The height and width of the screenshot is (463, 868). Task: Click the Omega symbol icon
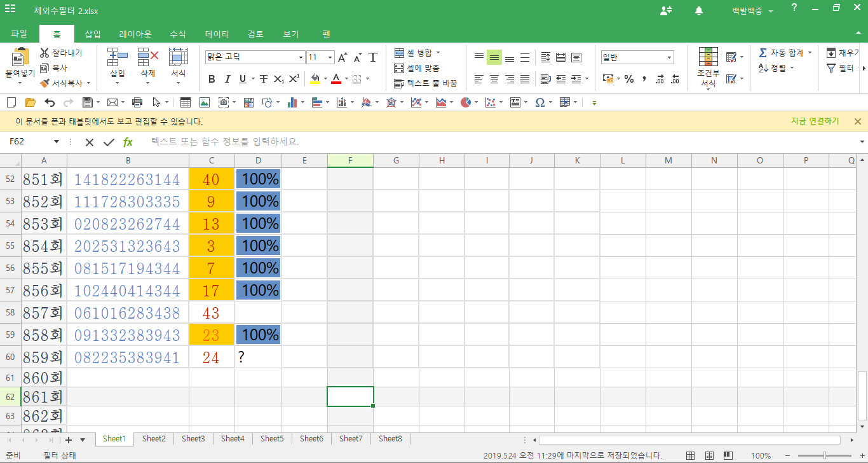coord(539,102)
